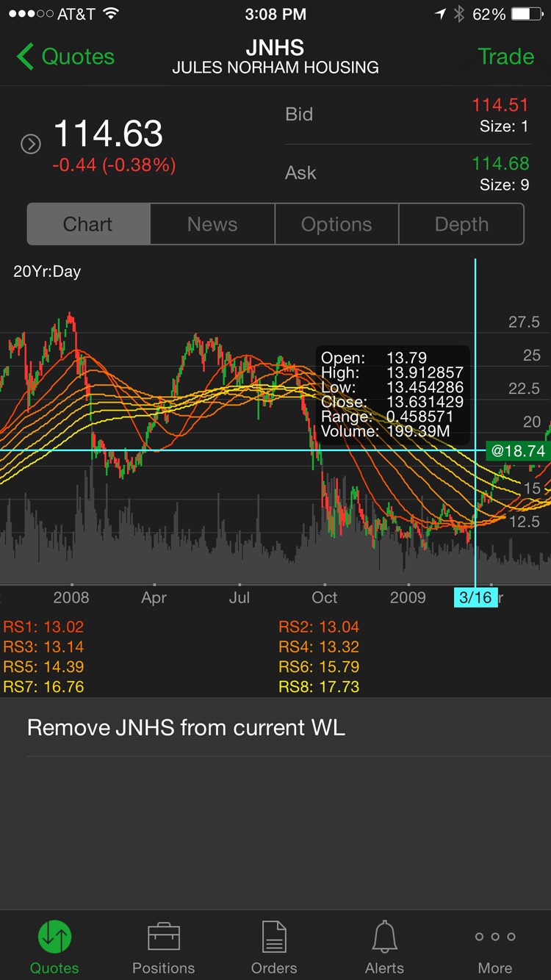Select the Chart tab

[x=89, y=224]
